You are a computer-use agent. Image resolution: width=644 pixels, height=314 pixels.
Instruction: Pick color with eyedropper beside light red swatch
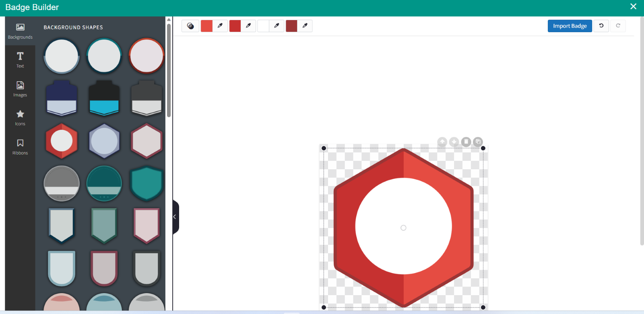click(x=220, y=26)
